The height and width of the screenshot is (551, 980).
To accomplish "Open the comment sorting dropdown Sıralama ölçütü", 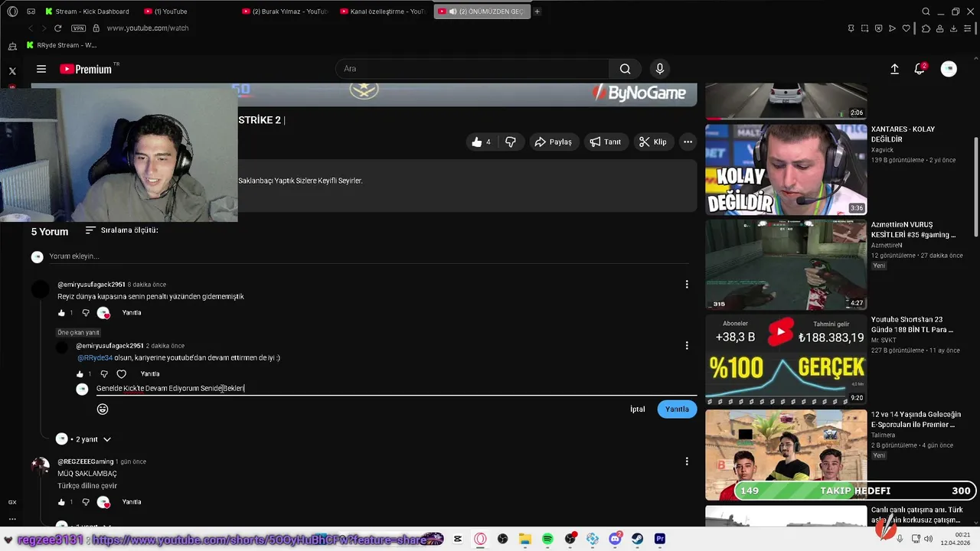I will [122, 230].
